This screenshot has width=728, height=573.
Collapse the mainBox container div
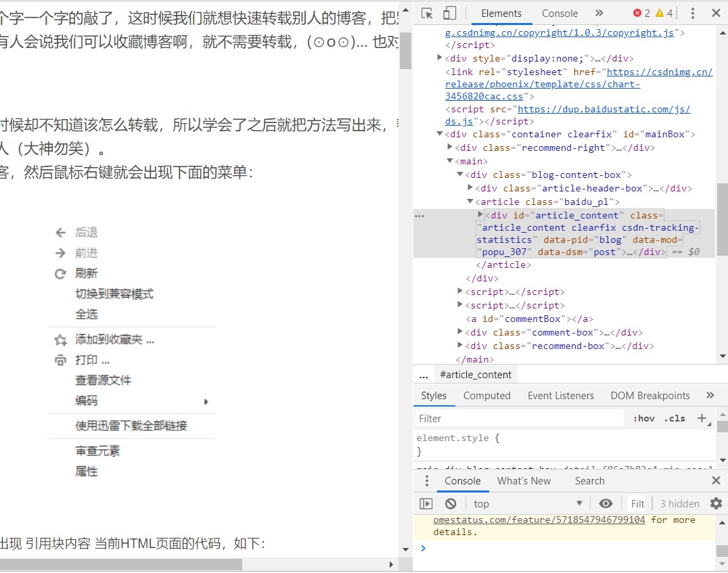pos(439,134)
